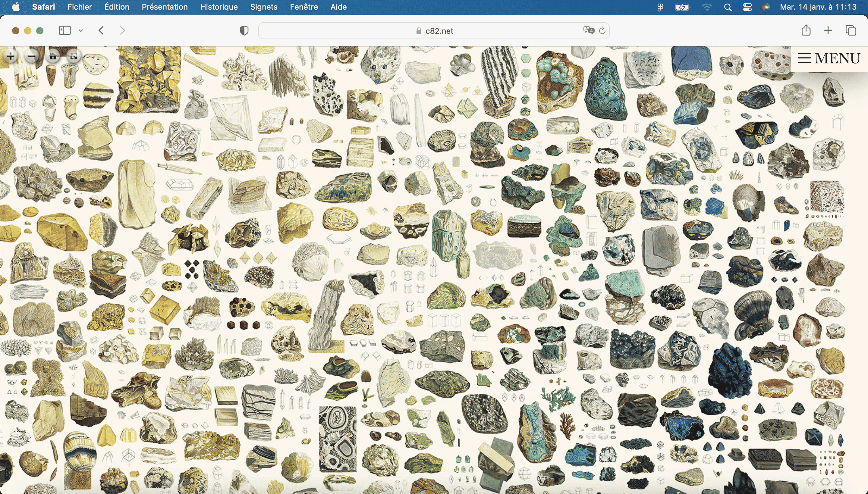Click the Safari share icon
868x494 pixels.
pyautogui.click(x=806, y=30)
